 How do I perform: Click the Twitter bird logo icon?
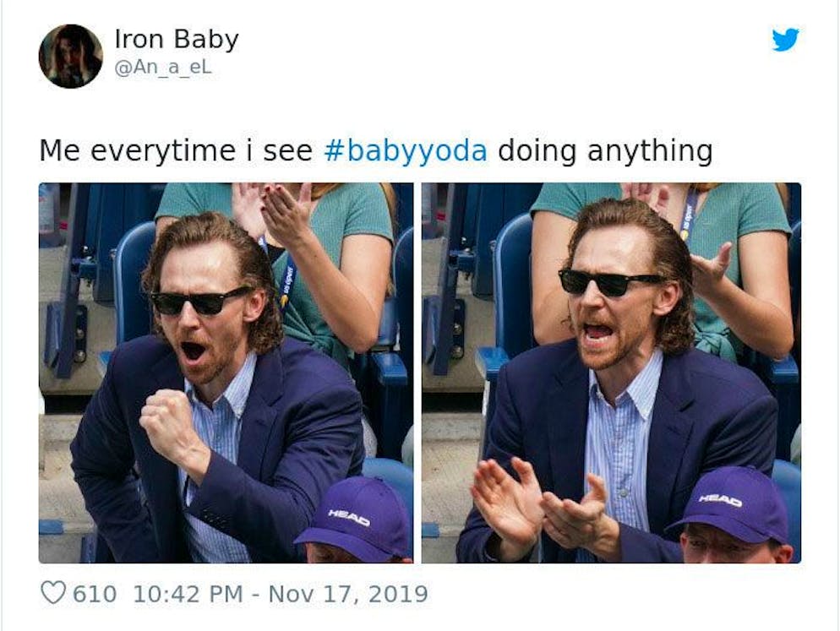[785, 40]
